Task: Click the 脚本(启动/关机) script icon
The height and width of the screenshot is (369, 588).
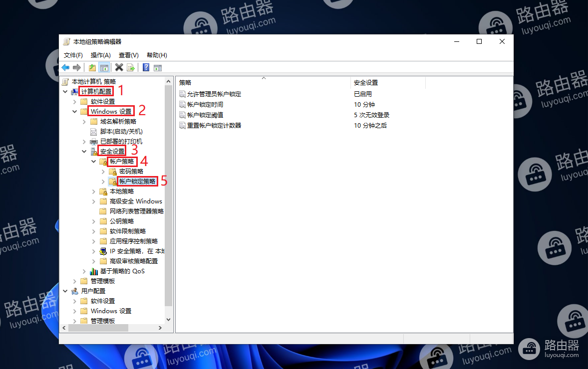Action: (x=94, y=132)
